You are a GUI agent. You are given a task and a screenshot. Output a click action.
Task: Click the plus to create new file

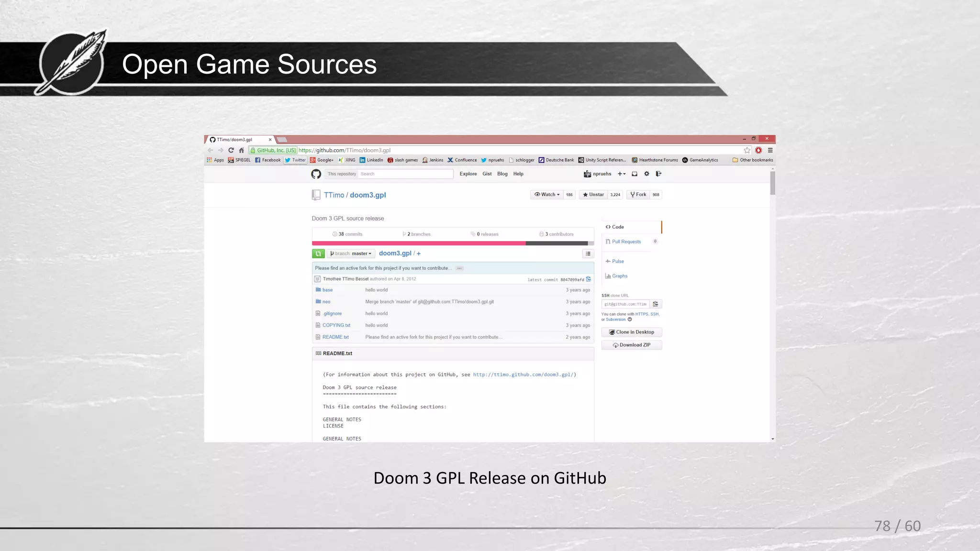[x=419, y=253]
